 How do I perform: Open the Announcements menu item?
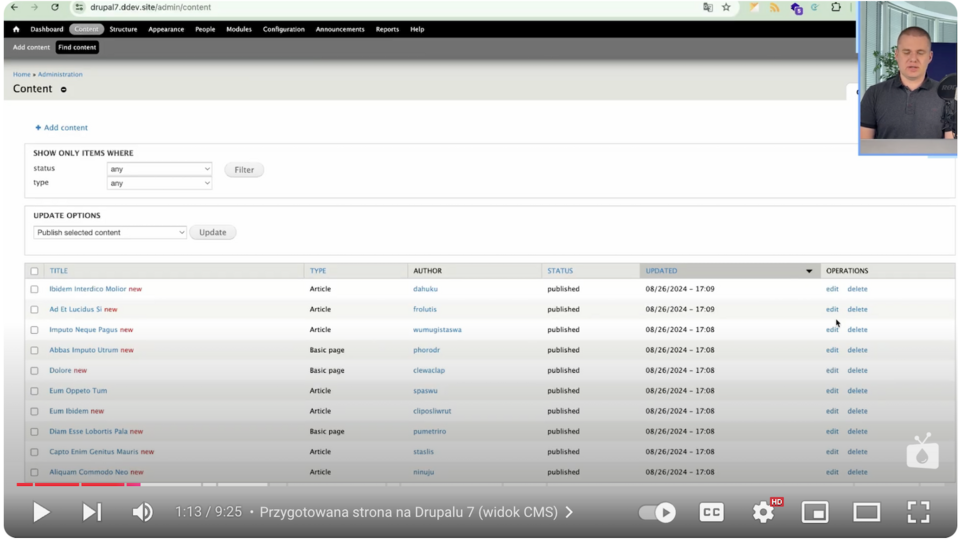(340, 29)
